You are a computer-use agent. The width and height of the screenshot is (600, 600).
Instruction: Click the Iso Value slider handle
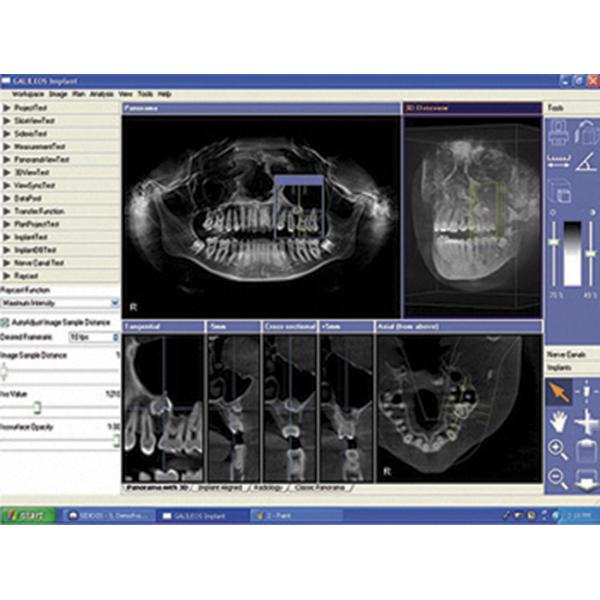(x=37, y=407)
